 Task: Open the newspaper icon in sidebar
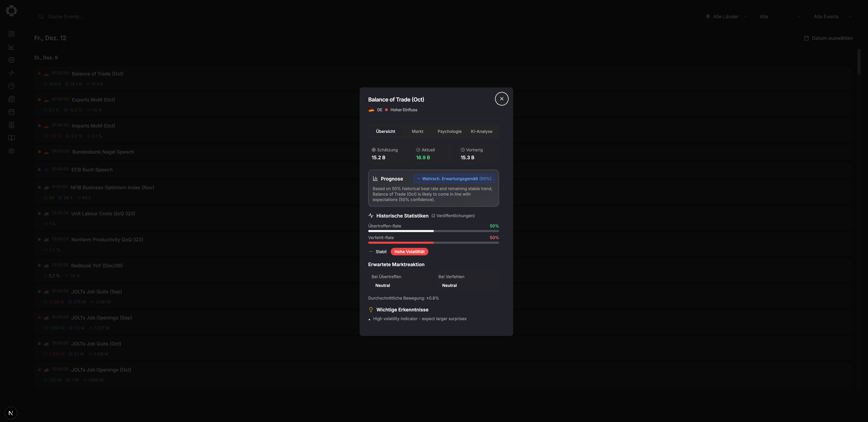pyautogui.click(x=11, y=99)
